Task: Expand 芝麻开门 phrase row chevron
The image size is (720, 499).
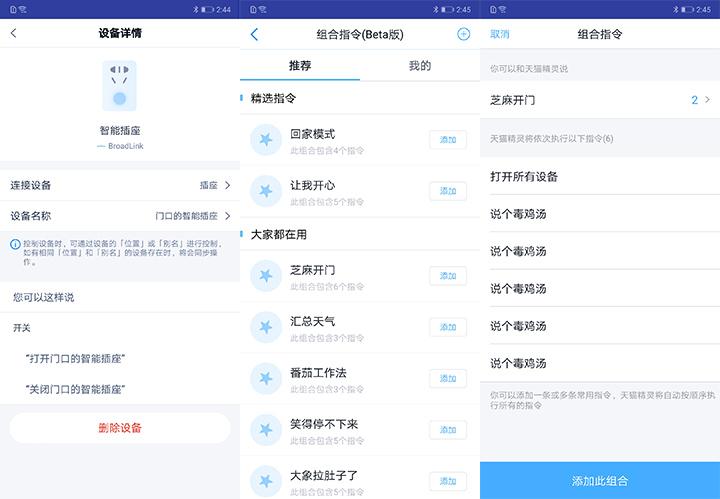Action: pos(708,100)
